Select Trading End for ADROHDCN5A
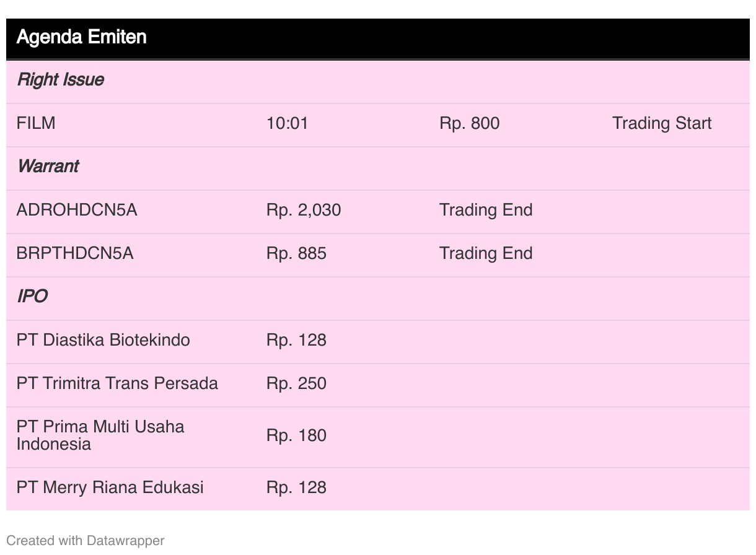The image size is (756, 555). tap(486, 210)
